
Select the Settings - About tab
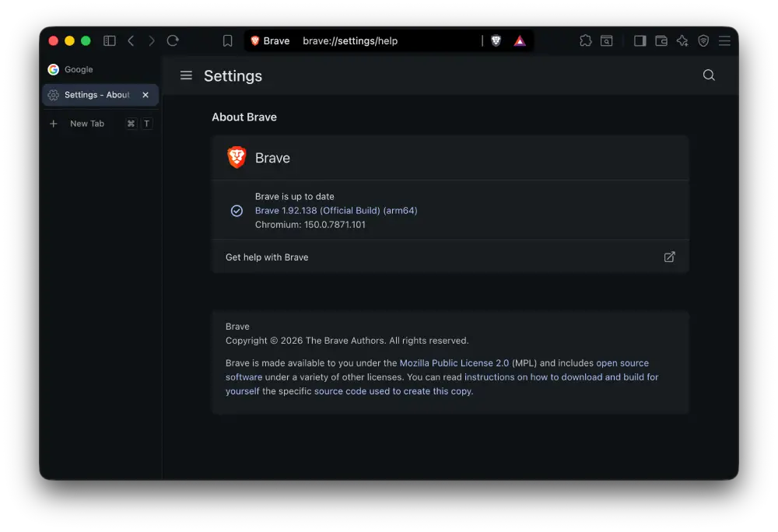(x=100, y=95)
